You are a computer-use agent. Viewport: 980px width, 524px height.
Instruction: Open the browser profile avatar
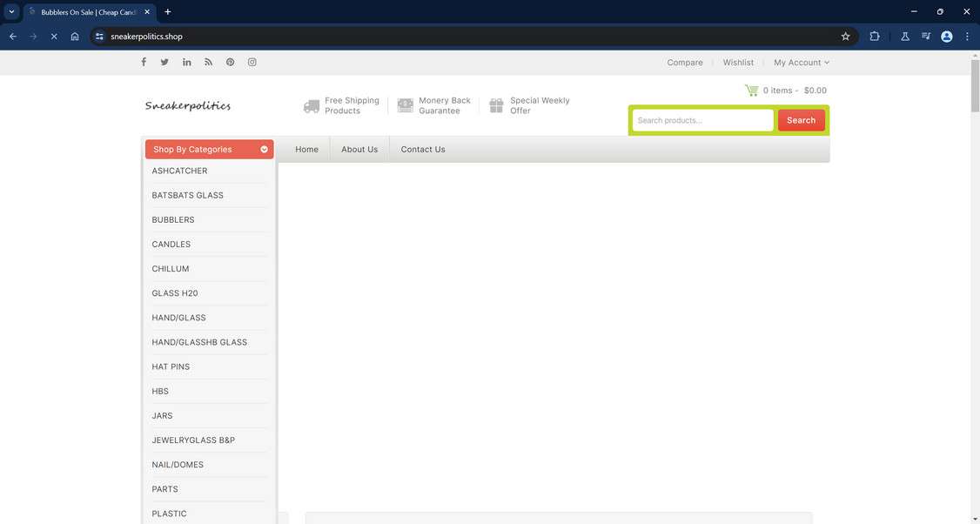(947, 37)
